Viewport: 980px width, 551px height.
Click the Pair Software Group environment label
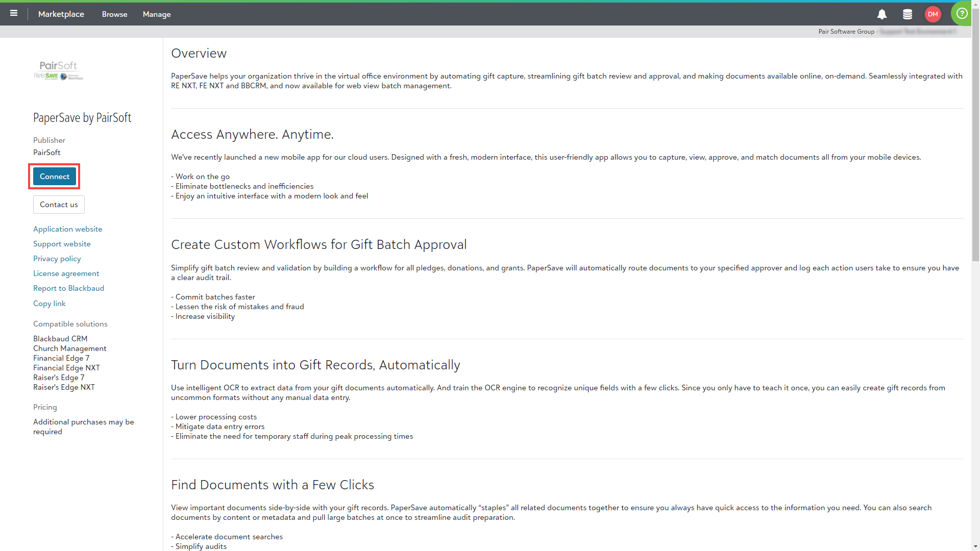(x=846, y=32)
